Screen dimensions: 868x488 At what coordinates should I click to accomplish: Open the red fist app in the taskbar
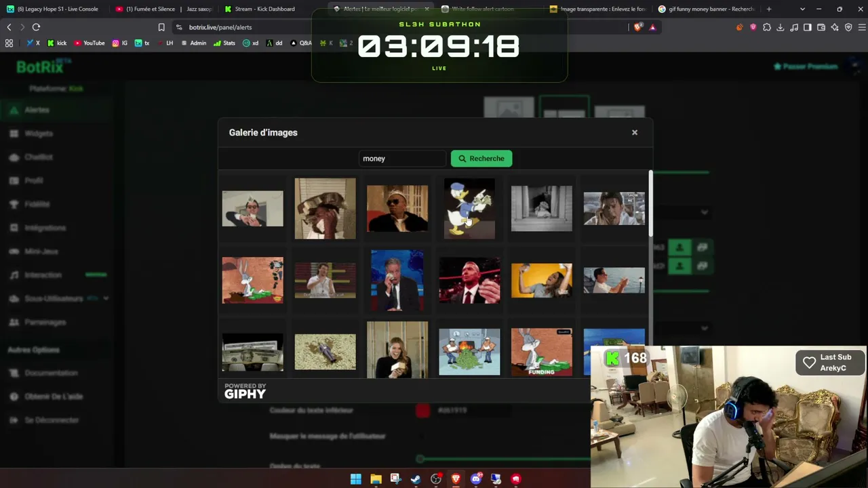pyautogui.click(x=516, y=479)
